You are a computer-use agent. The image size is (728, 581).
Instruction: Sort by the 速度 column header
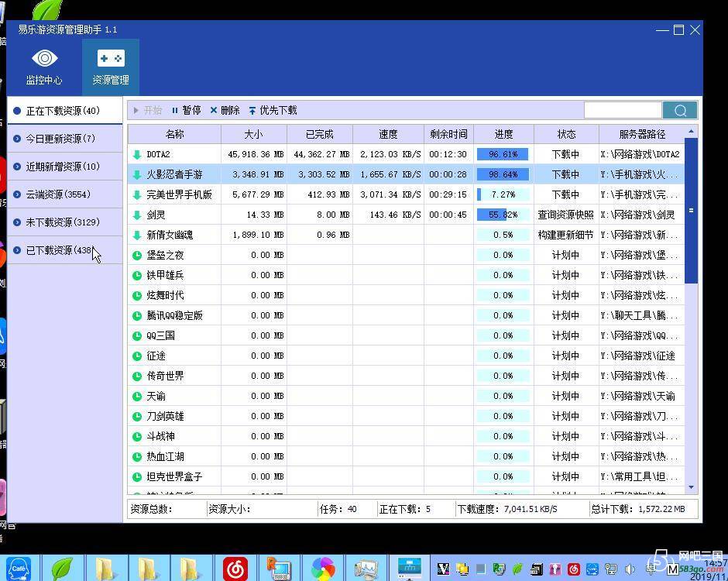(388, 134)
